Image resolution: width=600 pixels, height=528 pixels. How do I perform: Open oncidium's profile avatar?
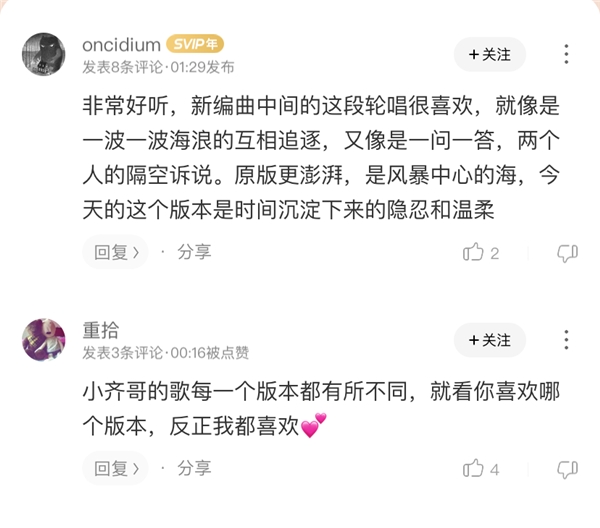click(x=44, y=55)
